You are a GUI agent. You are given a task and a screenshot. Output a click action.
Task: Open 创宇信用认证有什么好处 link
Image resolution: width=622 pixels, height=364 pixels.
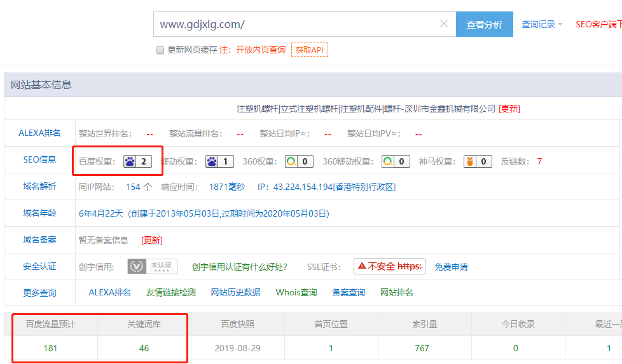click(x=240, y=267)
